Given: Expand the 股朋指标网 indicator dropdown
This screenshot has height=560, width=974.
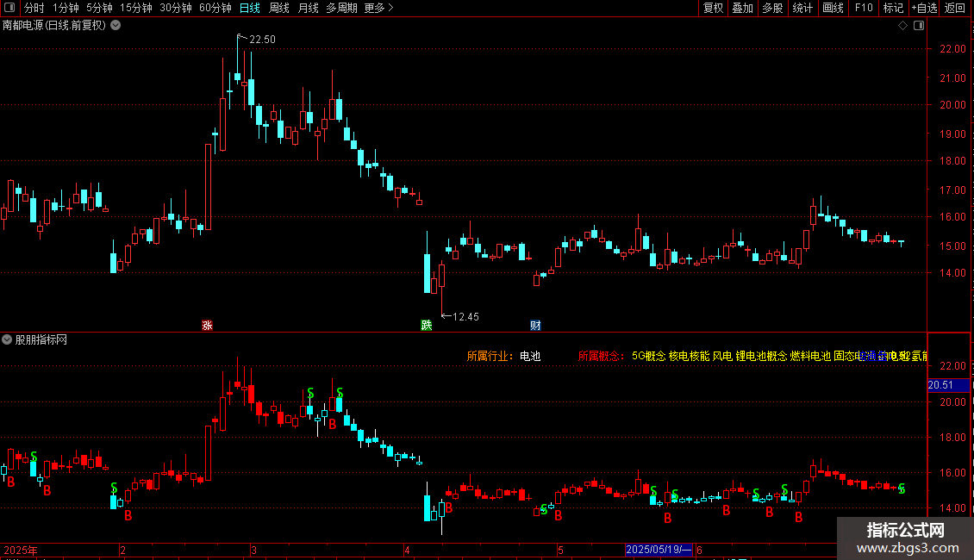Looking at the screenshot, I should [x=7, y=339].
